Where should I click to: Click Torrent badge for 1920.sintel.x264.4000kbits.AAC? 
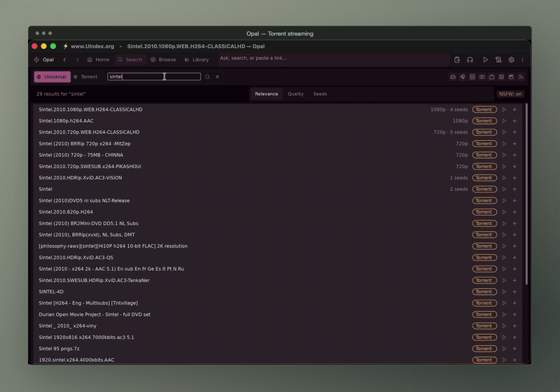click(484, 360)
